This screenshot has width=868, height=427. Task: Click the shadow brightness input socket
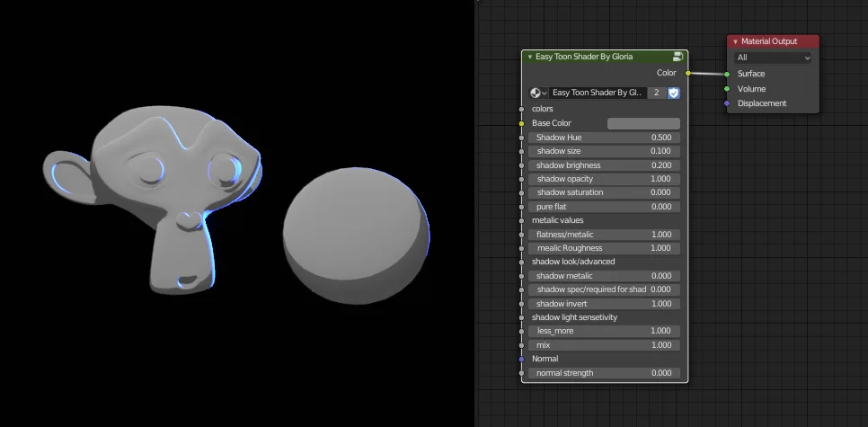click(x=521, y=165)
